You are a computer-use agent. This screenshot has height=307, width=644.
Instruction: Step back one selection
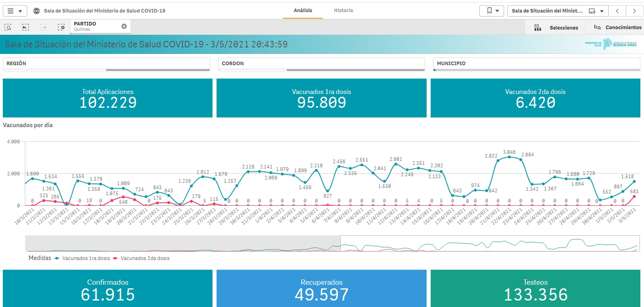coord(26,27)
